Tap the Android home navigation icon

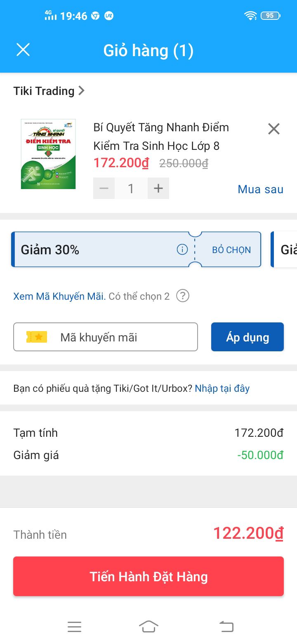pyautogui.click(x=148, y=627)
